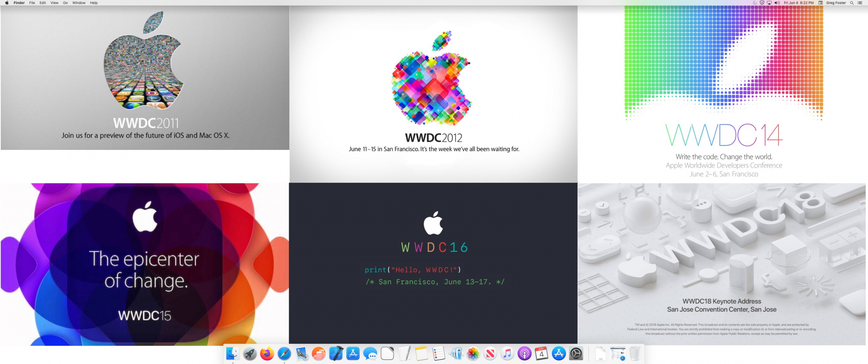Open Apple News icon in Dock
The width and height of the screenshot is (868, 364).
click(490, 354)
